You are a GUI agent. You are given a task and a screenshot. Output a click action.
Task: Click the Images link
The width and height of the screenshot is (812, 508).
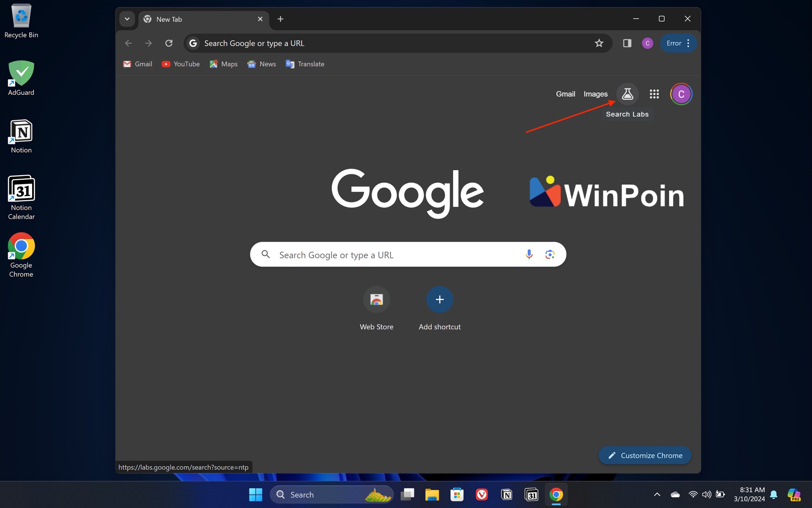[x=595, y=94]
